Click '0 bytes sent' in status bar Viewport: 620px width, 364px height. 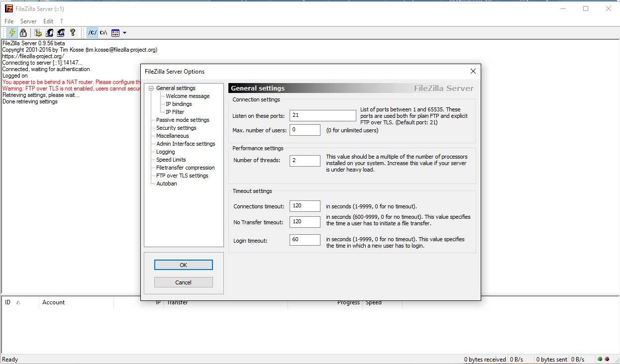[551, 360]
